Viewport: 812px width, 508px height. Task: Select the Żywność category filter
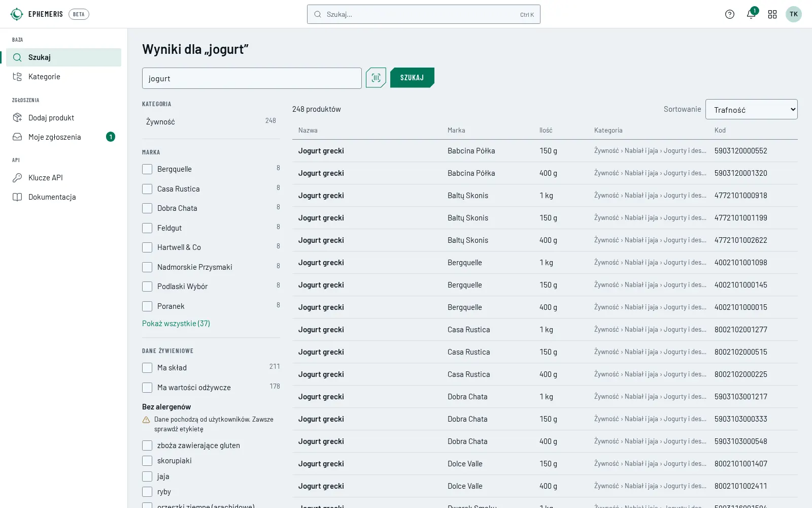(x=211, y=121)
